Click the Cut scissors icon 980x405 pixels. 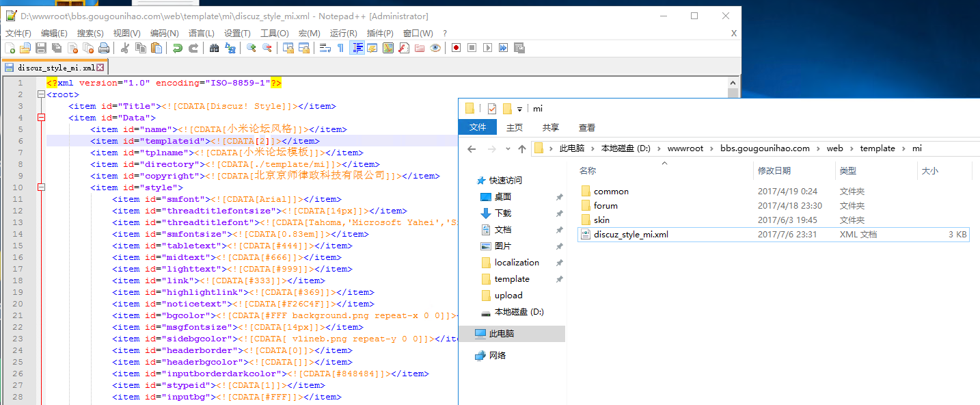[124, 48]
